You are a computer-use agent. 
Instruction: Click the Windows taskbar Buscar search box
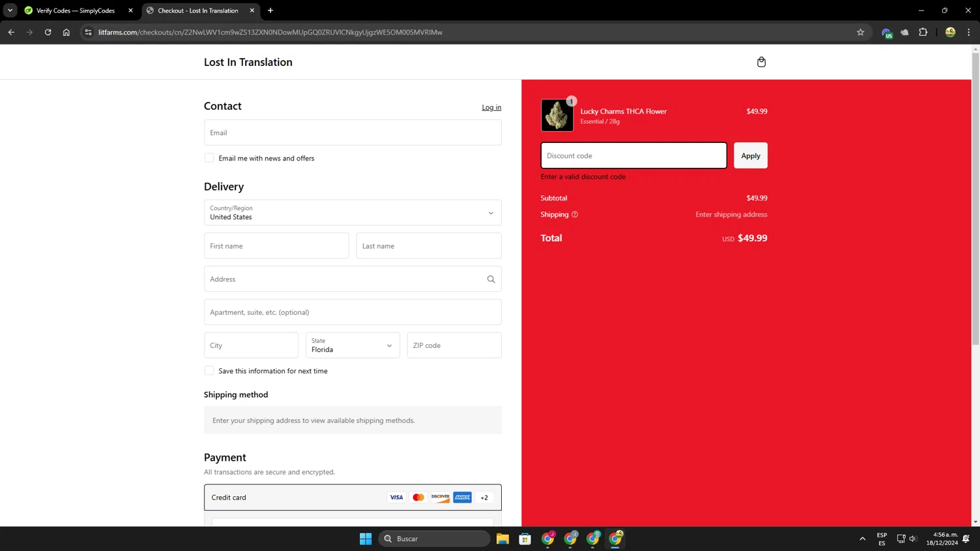[x=434, y=539]
